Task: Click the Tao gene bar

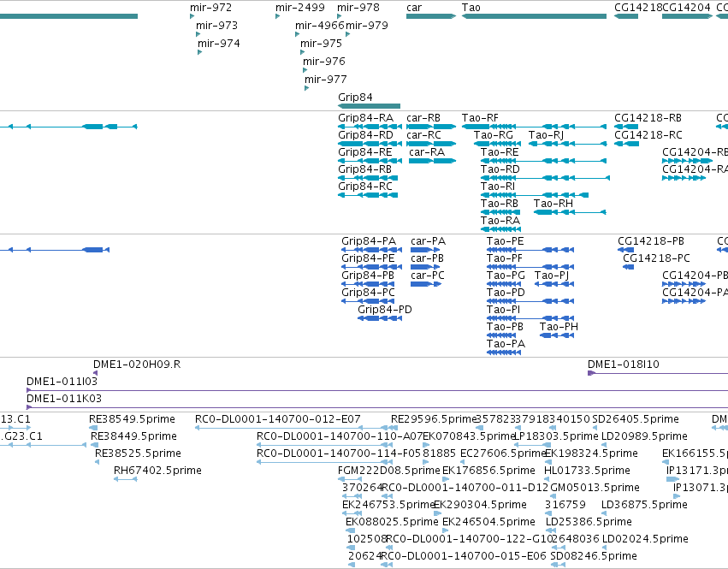Action: [x=534, y=16]
